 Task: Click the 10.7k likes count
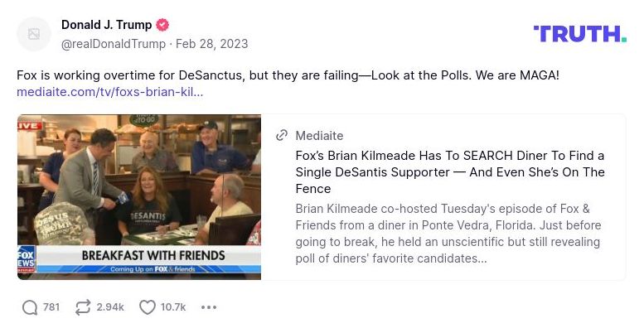pos(173,307)
